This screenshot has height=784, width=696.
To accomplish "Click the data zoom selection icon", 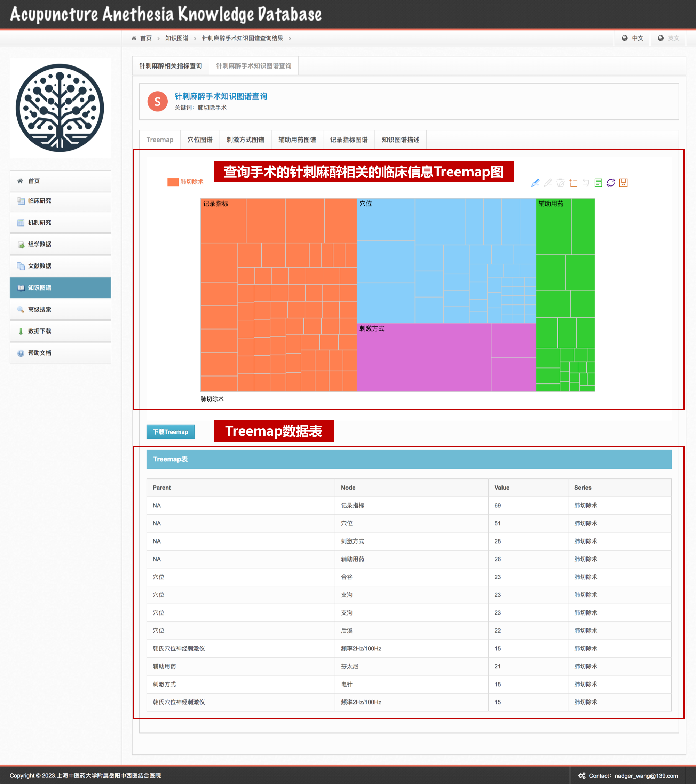I will click(573, 183).
